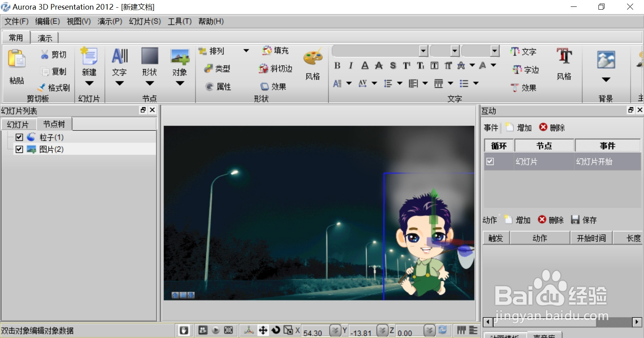Click 删除 to delete an action
Screen dimensions: 644x338
pyautogui.click(x=551, y=220)
